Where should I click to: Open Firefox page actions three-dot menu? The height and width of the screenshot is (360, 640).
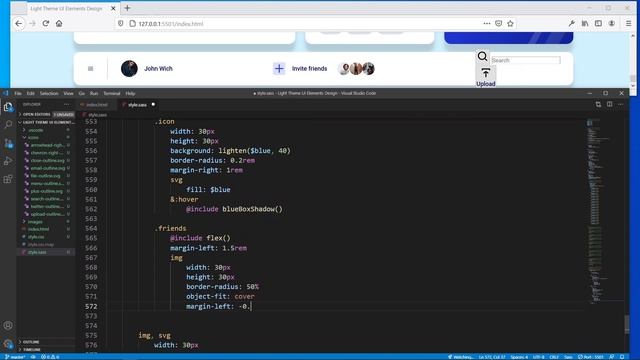pyautogui.click(x=487, y=24)
